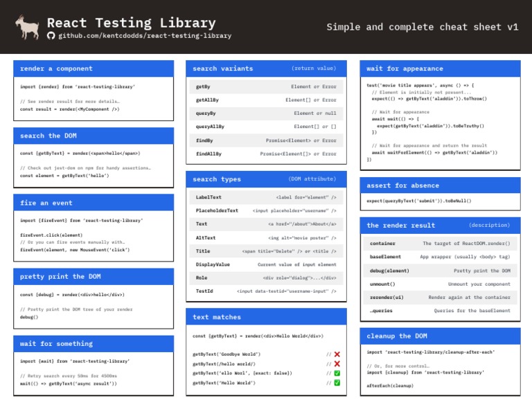Click the '(return value)' column label
This screenshot has height=411, width=532.
coord(314,68)
